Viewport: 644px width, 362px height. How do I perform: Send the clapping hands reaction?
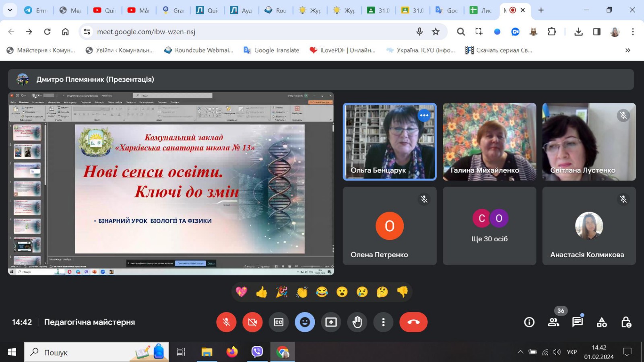(302, 292)
